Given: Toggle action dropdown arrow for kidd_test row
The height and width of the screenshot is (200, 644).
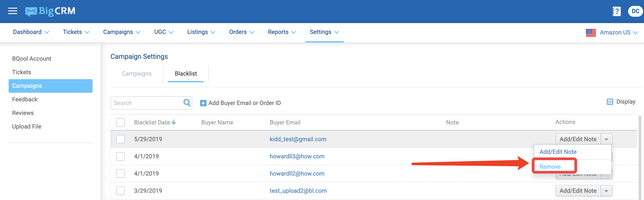Looking at the screenshot, I should click(606, 139).
